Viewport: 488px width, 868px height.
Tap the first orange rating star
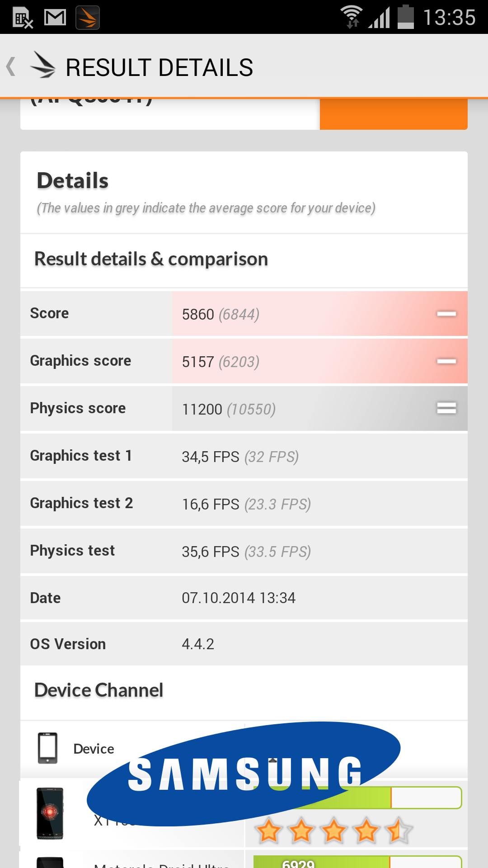click(x=269, y=830)
